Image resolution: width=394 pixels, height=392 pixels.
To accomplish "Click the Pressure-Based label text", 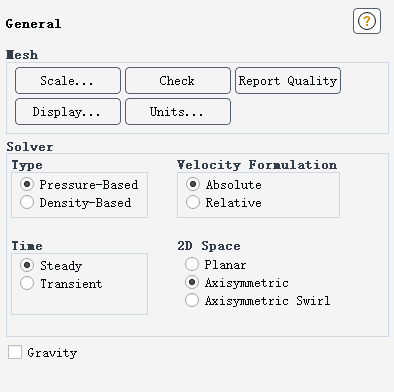I will click(x=89, y=185).
